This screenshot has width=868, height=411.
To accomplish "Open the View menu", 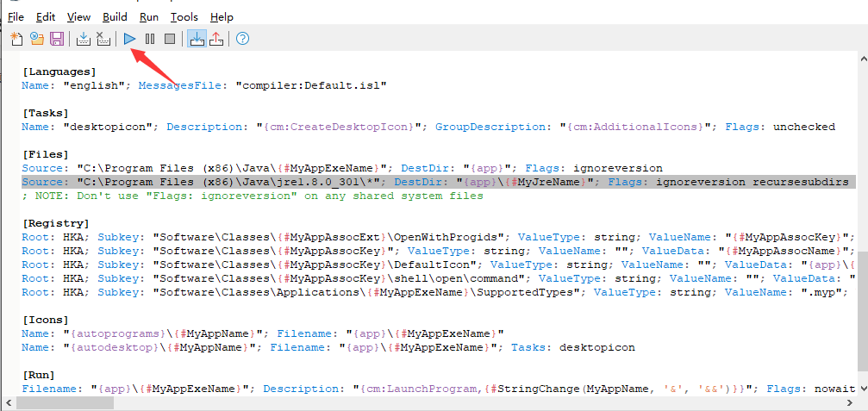I will [x=78, y=17].
